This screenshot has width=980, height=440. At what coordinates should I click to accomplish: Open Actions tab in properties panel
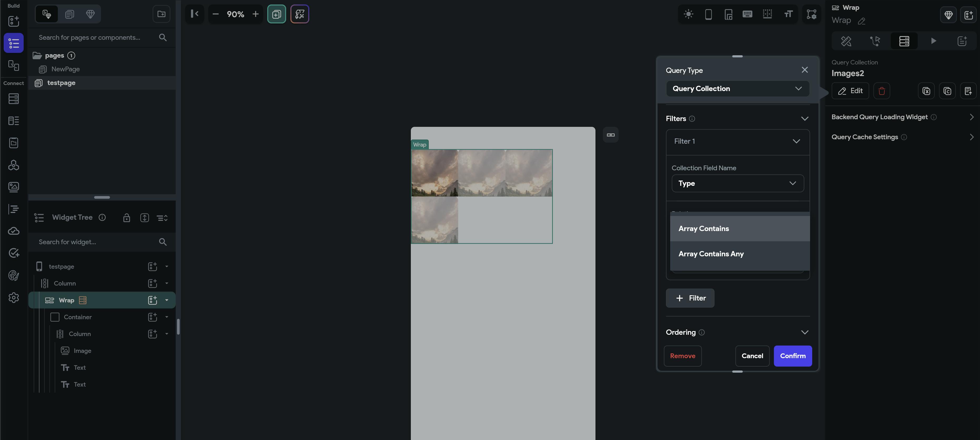875,41
